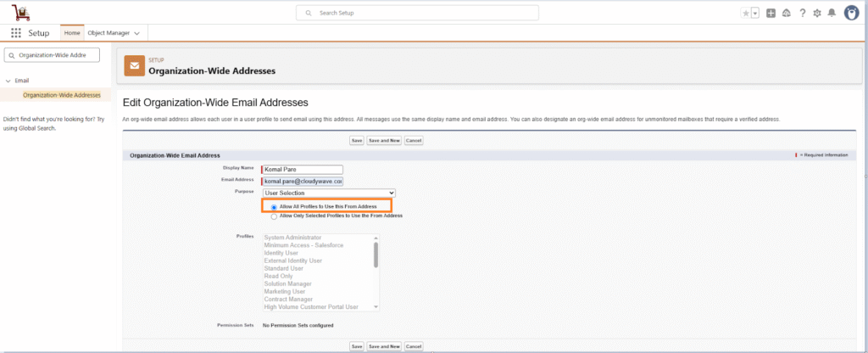This screenshot has height=353, width=868.
Task: Open the App Launcher grid icon
Action: pyautogui.click(x=16, y=32)
